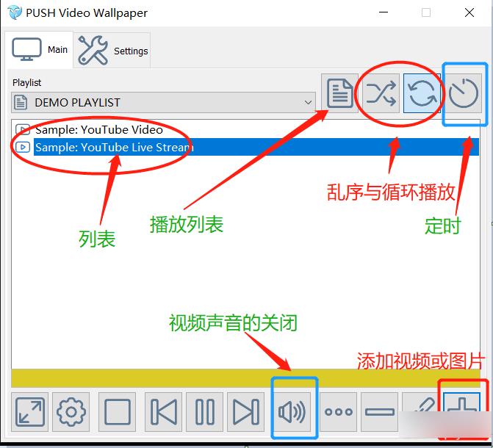Click the fullscreen expand icon
Image resolution: width=493 pixels, height=448 pixels.
[x=30, y=412]
